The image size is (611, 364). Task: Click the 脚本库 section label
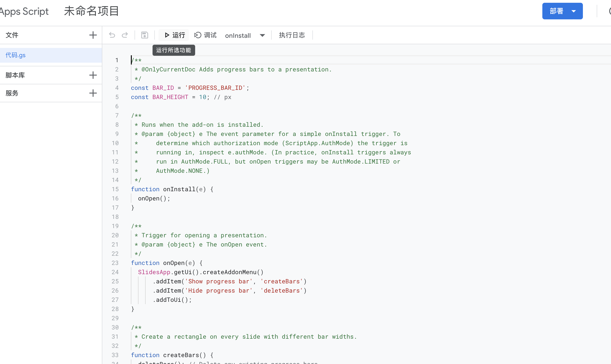click(15, 75)
